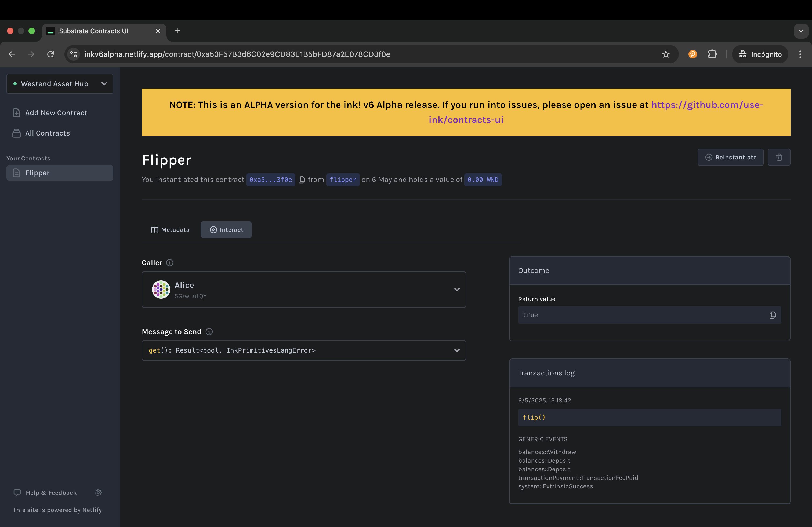Click the Reinstantiate button
The width and height of the screenshot is (812, 527).
tap(730, 157)
